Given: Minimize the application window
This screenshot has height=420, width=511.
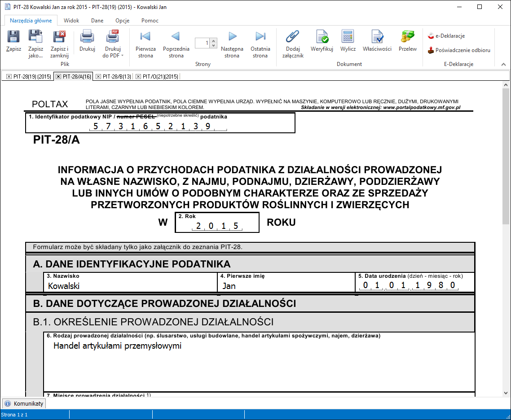Looking at the screenshot, I should tap(459, 7).
